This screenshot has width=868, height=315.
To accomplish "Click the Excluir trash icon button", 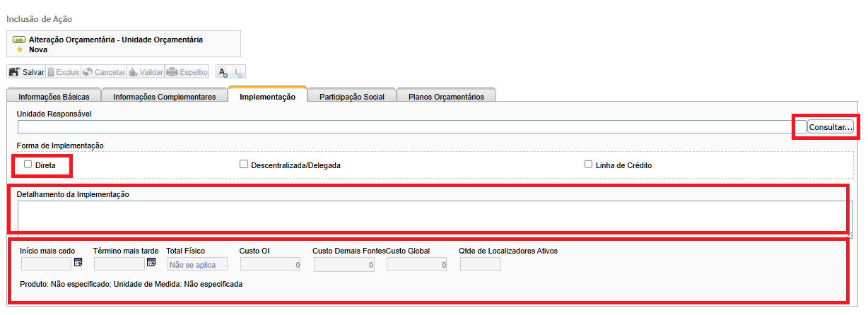I will pos(64,72).
